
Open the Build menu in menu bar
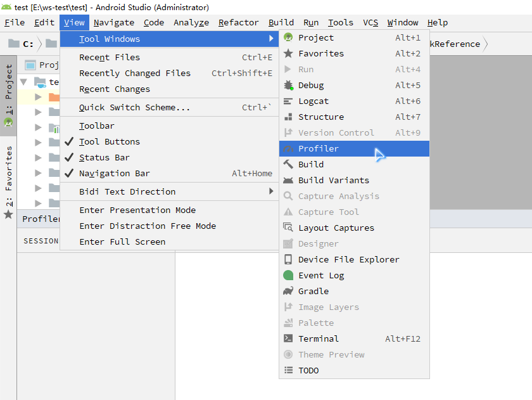coord(281,22)
